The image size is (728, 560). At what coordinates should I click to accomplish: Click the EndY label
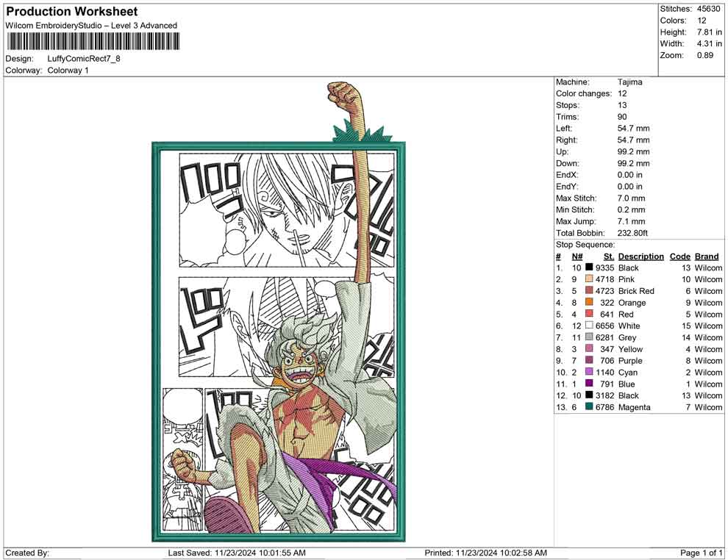567,187
